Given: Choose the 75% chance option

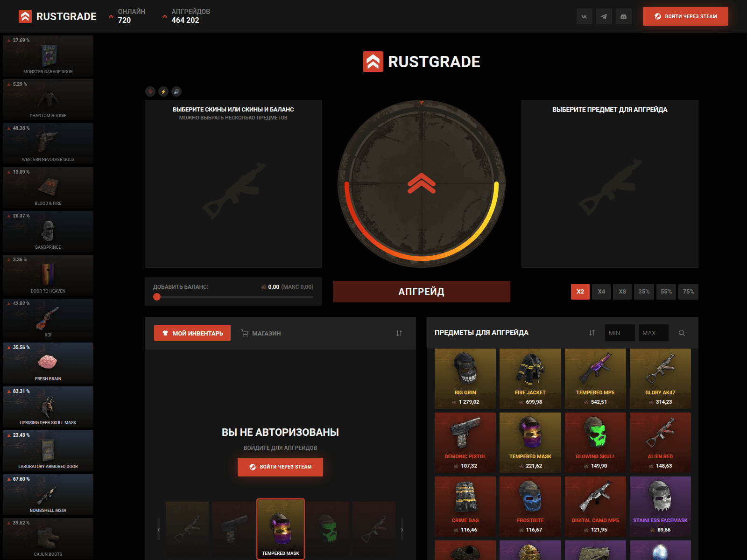Looking at the screenshot, I should [689, 292].
